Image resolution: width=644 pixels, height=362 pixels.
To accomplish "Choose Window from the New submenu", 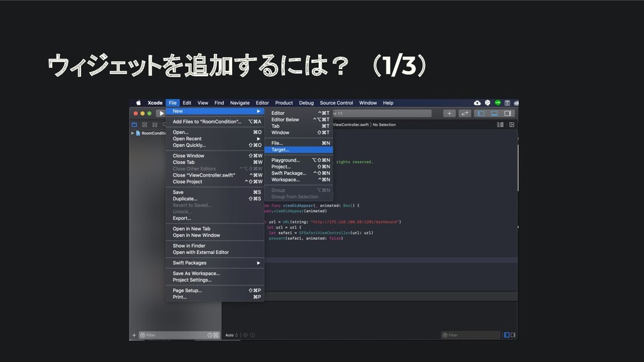I will point(299,133).
